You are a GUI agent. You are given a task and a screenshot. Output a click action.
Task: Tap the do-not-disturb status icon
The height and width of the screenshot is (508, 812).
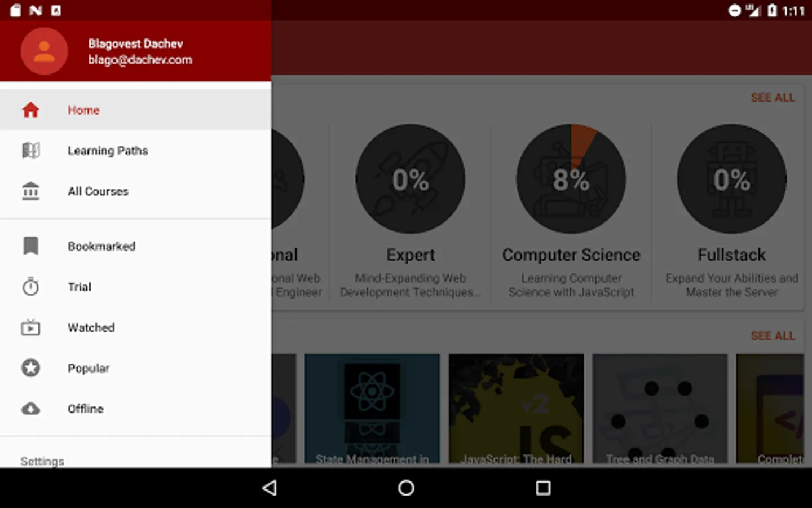pos(734,10)
